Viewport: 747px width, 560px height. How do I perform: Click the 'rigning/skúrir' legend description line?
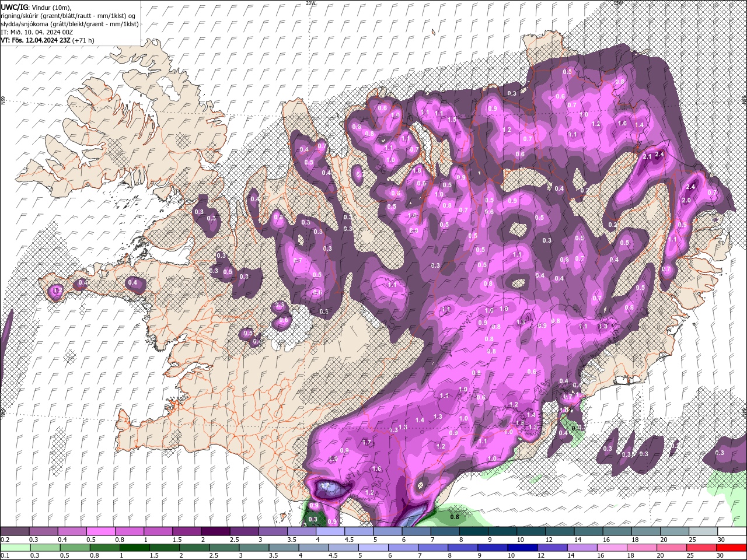coord(68,16)
